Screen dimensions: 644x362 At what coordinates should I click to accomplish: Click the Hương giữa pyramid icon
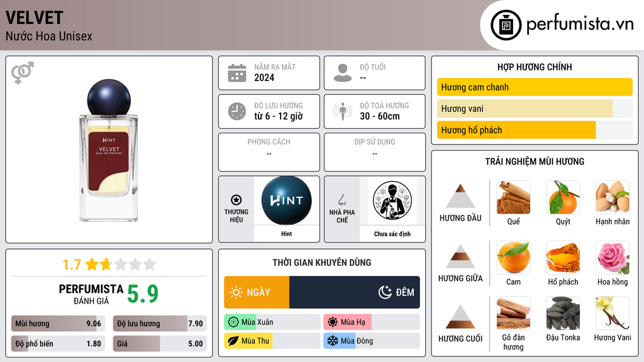tap(460, 256)
